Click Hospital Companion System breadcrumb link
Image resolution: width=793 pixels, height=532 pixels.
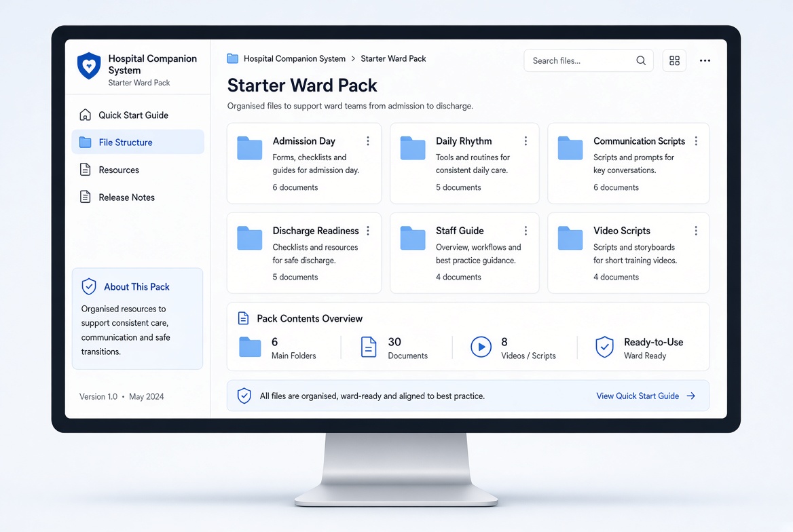[x=295, y=58]
